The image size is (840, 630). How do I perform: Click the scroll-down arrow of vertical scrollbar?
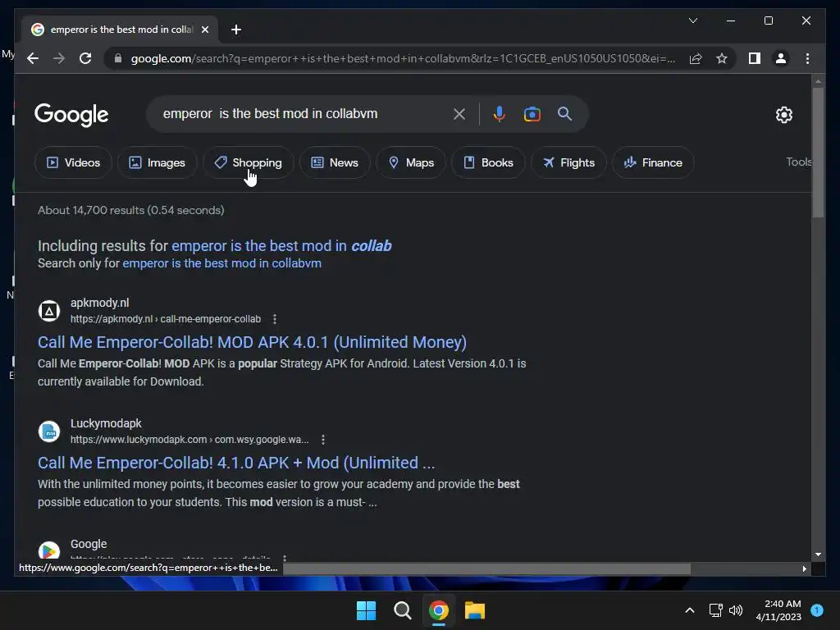[818, 555]
